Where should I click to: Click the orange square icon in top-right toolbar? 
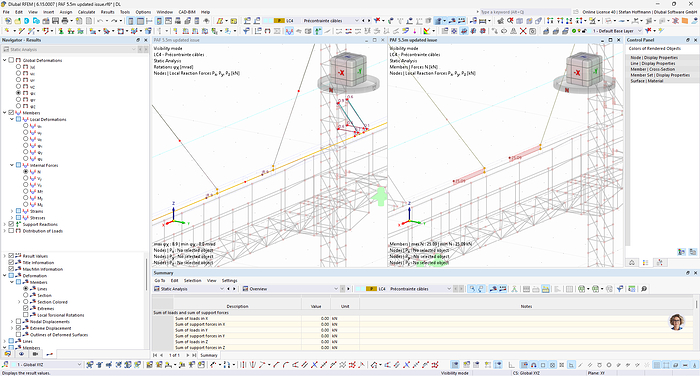(x=685, y=21)
